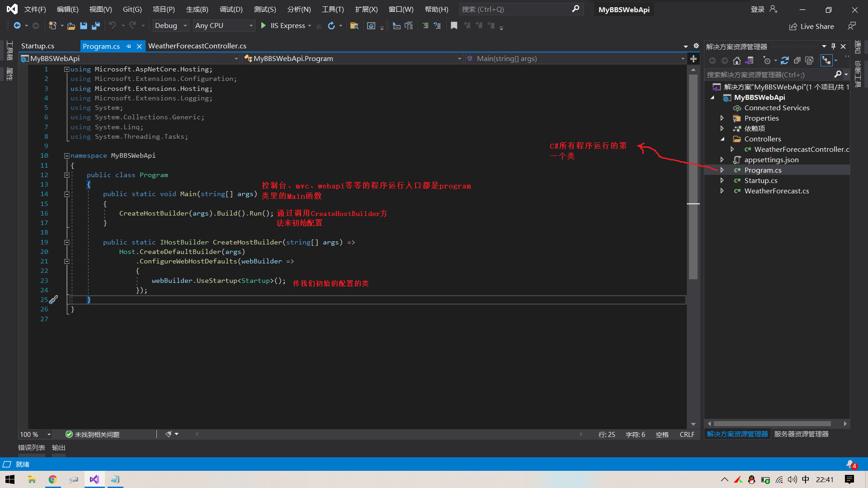Click the 登录 sign-in link
Image resolution: width=868 pixels, height=488 pixels.
(758, 9)
